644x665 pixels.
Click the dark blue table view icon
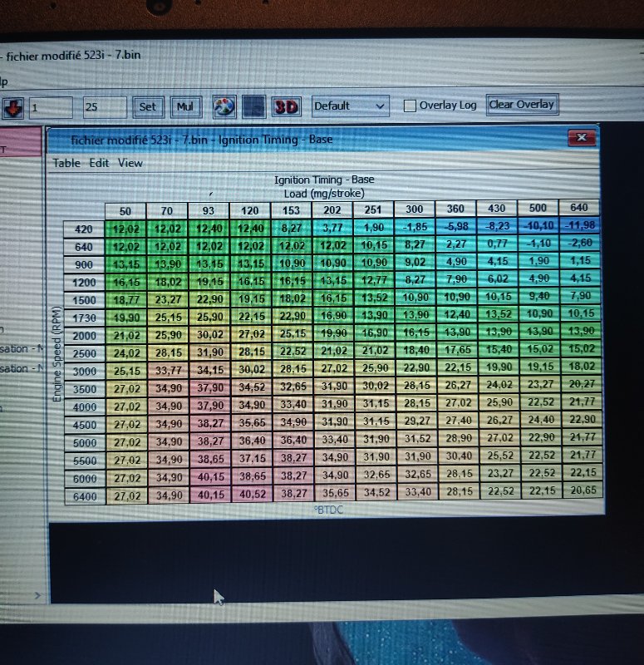(x=254, y=106)
